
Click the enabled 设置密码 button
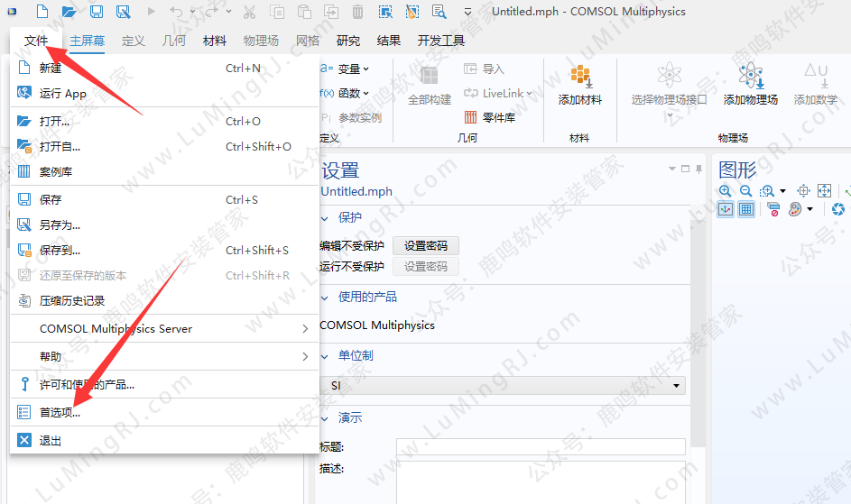425,245
